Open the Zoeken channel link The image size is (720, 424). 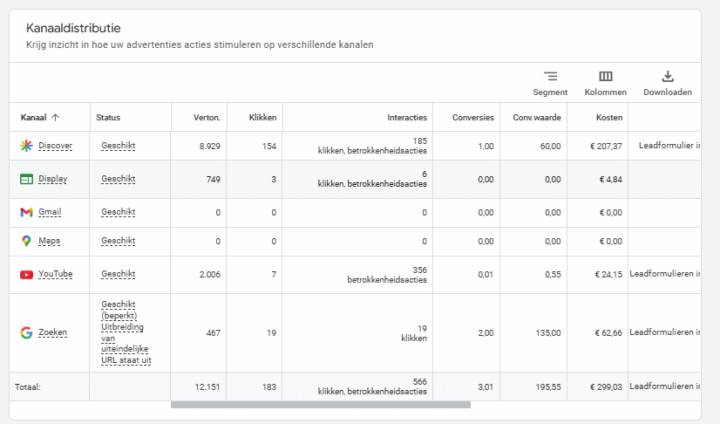pyautogui.click(x=53, y=333)
